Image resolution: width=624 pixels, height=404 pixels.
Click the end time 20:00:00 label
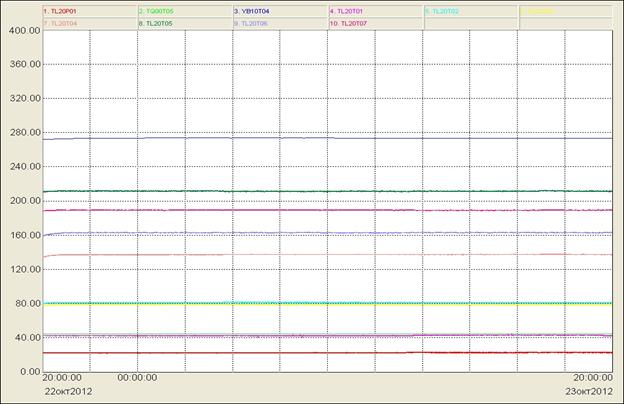click(x=593, y=377)
